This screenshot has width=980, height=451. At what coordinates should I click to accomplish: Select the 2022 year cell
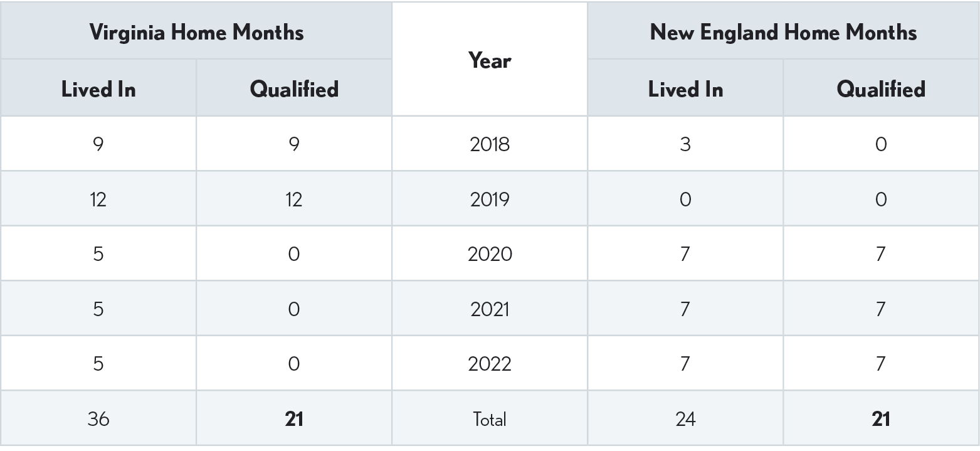tap(490, 364)
